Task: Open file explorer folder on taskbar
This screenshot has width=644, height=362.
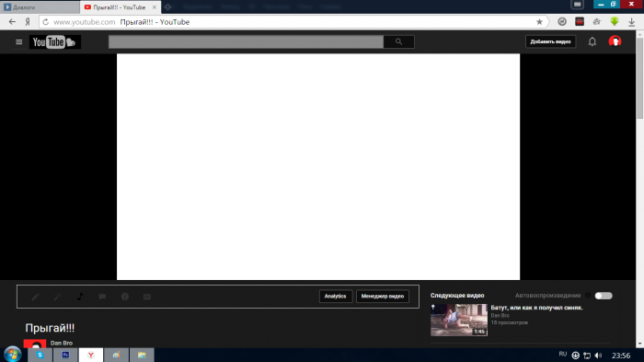Action: click(x=142, y=355)
